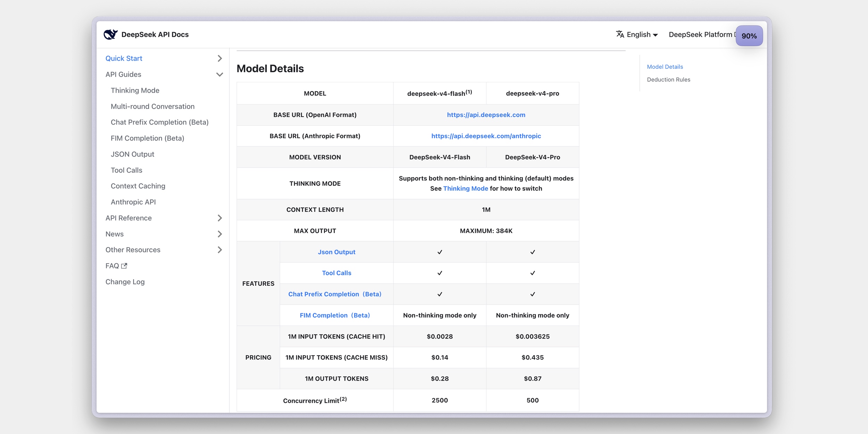Open the News sidebar item
The width and height of the screenshot is (868, 434).
[115, 234]
